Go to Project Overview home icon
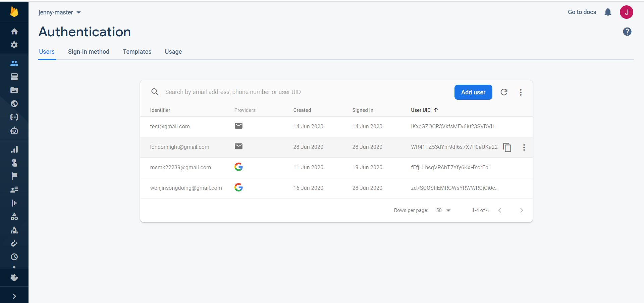The image size is (644, 303). [14, 31]
